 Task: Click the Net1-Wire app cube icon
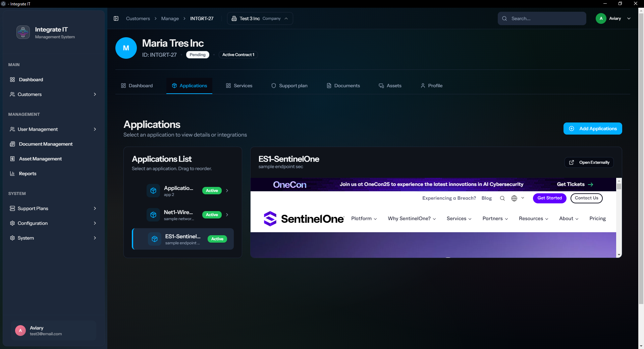coord(153,215)
